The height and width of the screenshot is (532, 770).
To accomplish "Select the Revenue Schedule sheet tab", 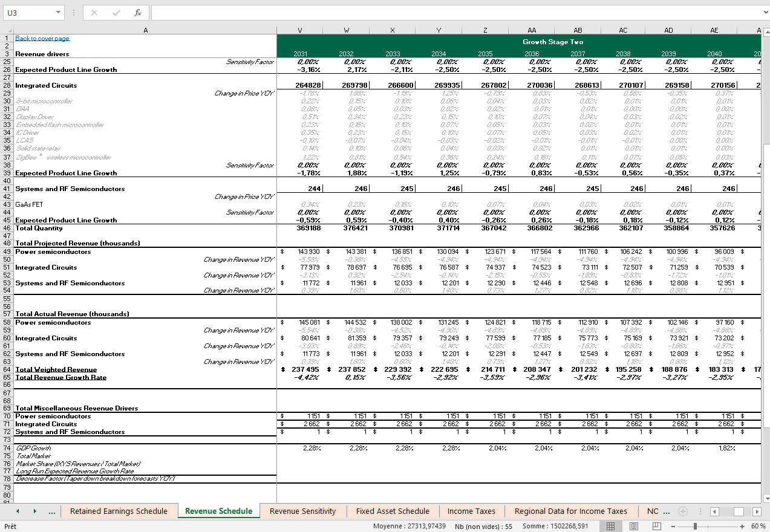I will pyautogui.click(x=218, y=511).
